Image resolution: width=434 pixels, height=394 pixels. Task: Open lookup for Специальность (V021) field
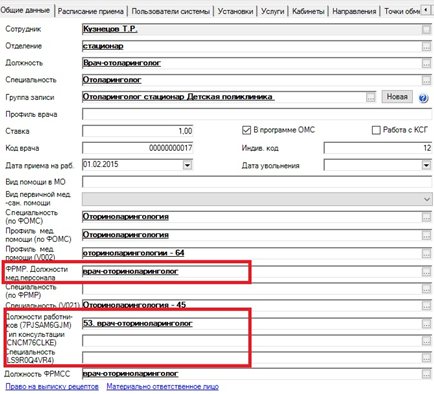pos(426,305)
